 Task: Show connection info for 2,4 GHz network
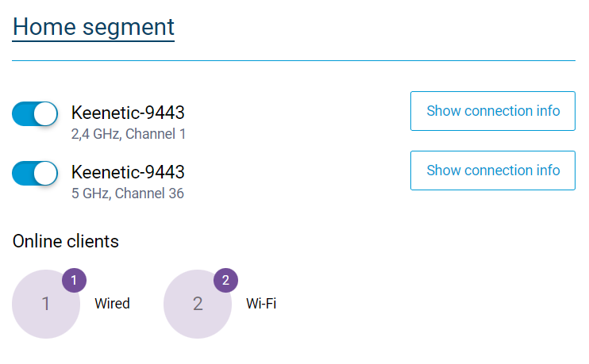(492, 111)
